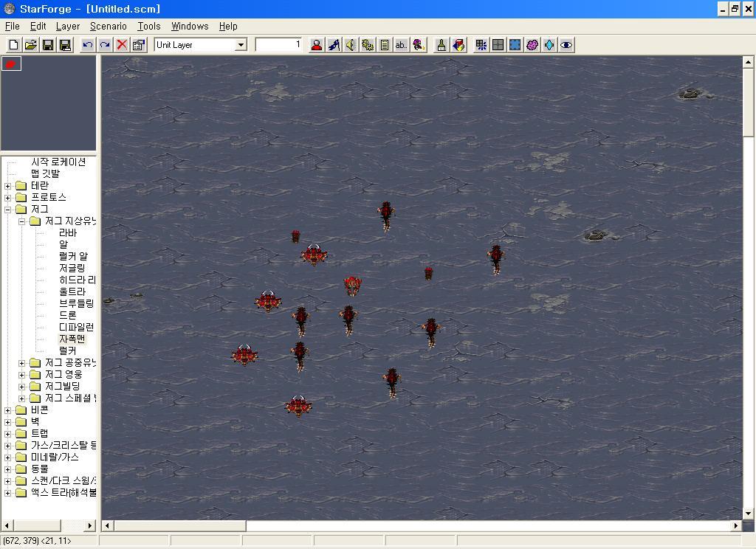
Task: Expand the 비콘 folder
Action: (x=7, y=411)
